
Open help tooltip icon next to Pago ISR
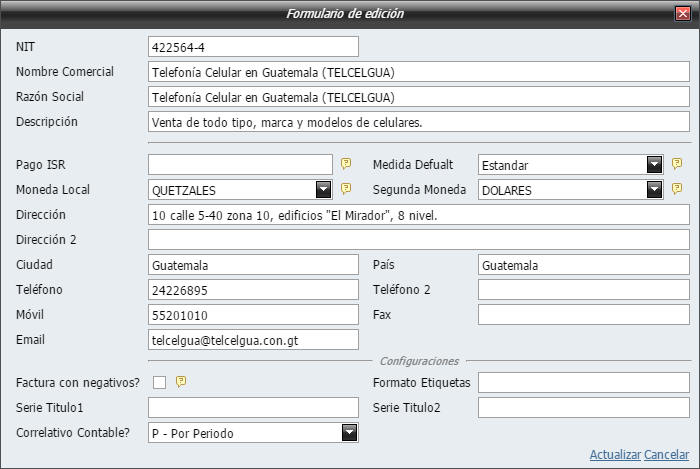click(346, 164)
